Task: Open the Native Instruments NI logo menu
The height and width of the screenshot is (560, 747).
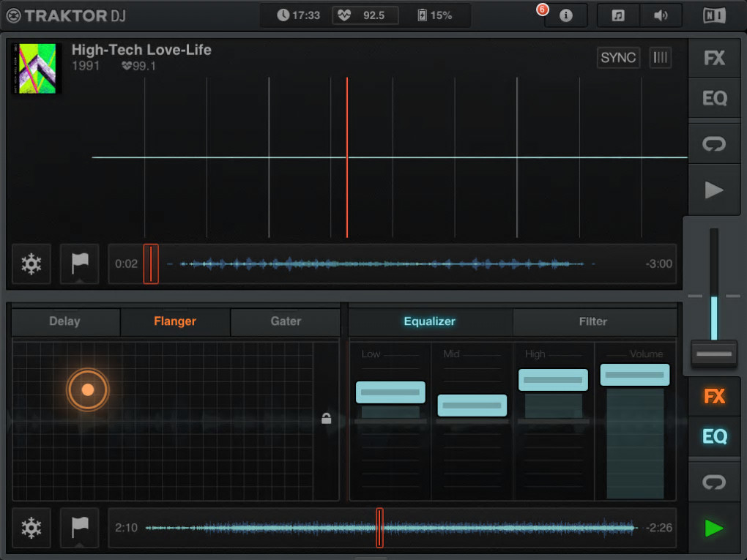Action: click(x=714, y=15)
